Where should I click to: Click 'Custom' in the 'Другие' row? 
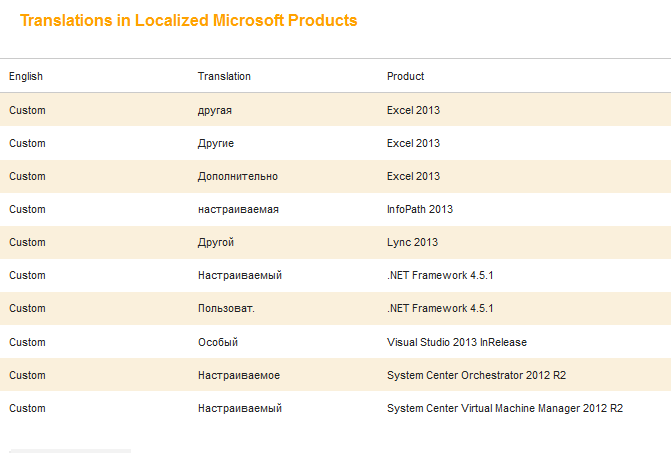tap(27, 143)
